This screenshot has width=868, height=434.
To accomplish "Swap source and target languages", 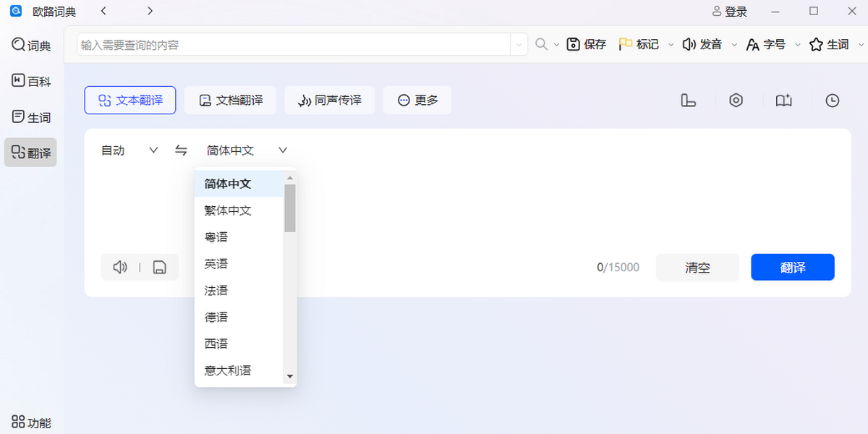I will coord(181,150).
